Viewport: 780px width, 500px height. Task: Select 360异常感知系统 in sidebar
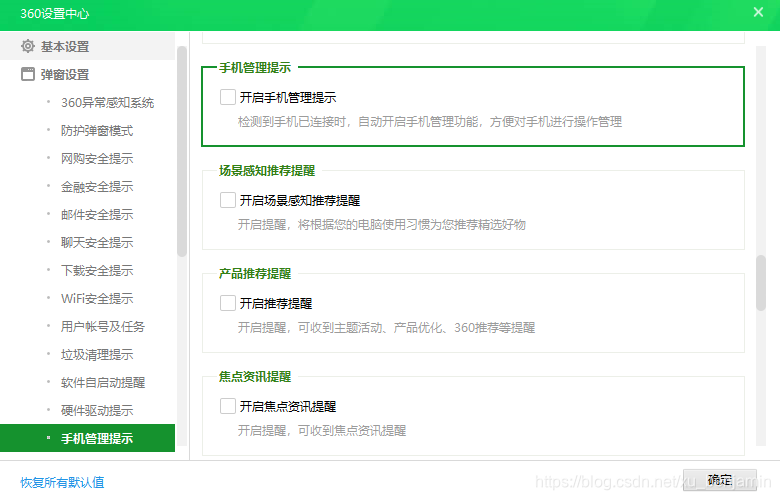pyautogui.click(x=107, y=102)
